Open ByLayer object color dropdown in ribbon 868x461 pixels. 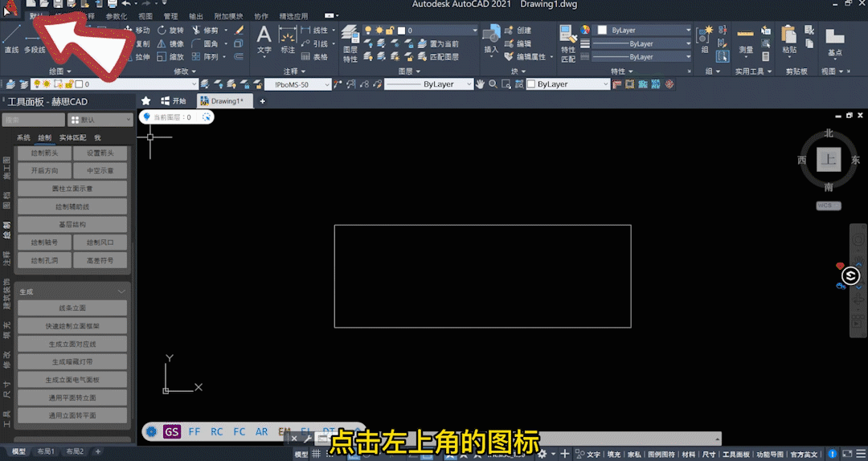pyautogui.click(x=642, y=31)
